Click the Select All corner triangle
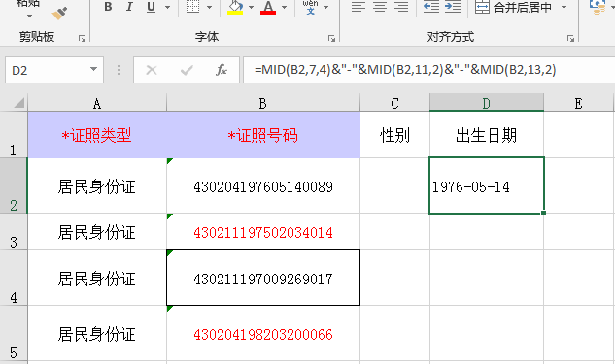This screenshot has height=364, width=615. 18,103
